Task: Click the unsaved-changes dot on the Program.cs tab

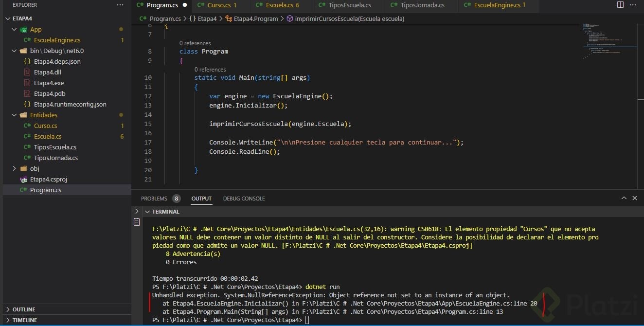Action: point(185,5)
